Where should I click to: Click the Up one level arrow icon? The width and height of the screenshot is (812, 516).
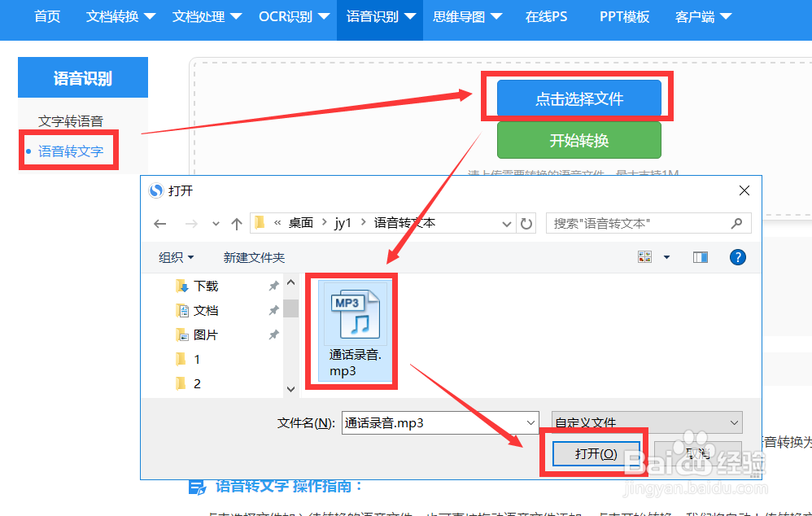coord(237,222)
